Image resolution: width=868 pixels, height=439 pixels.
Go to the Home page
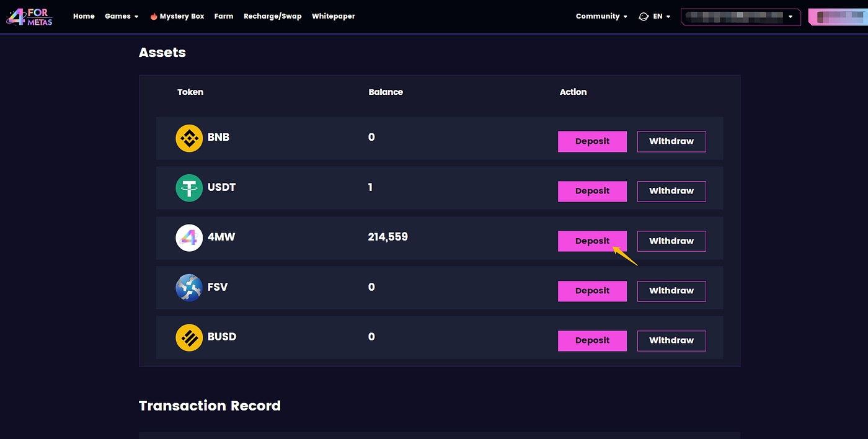tap(84, 16)
